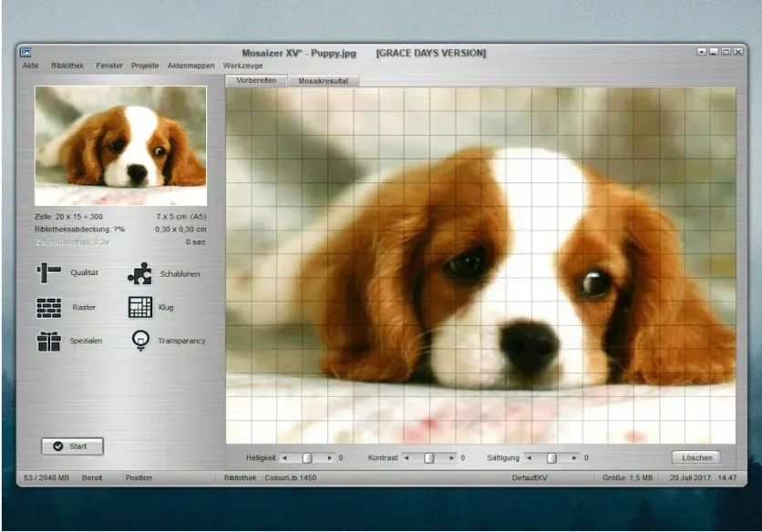Decrease Kontrast with left arrow
Viewport: 762px width, 532px height.
407,458
